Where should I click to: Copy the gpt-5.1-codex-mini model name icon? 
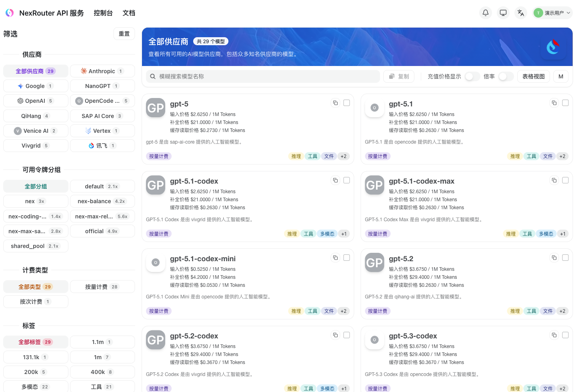335,258
